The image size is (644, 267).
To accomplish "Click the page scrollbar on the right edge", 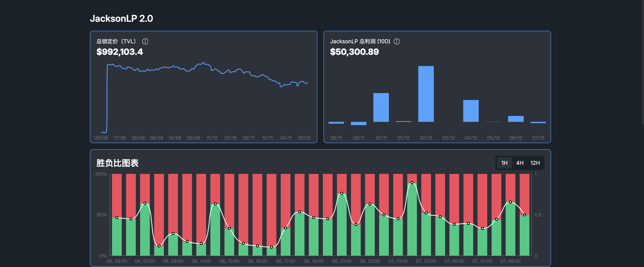I will [x=642, y=63].
